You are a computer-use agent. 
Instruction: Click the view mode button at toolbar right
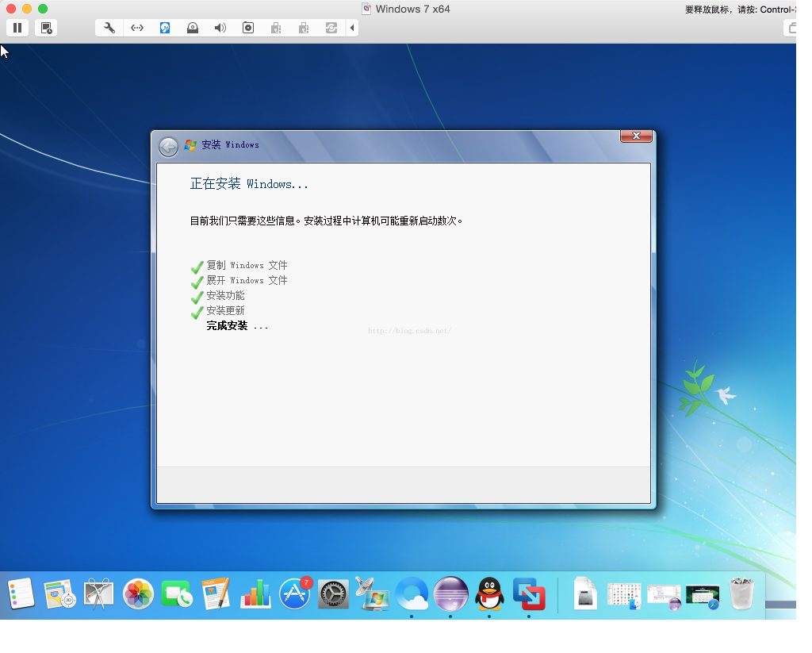tap(791, 28)
